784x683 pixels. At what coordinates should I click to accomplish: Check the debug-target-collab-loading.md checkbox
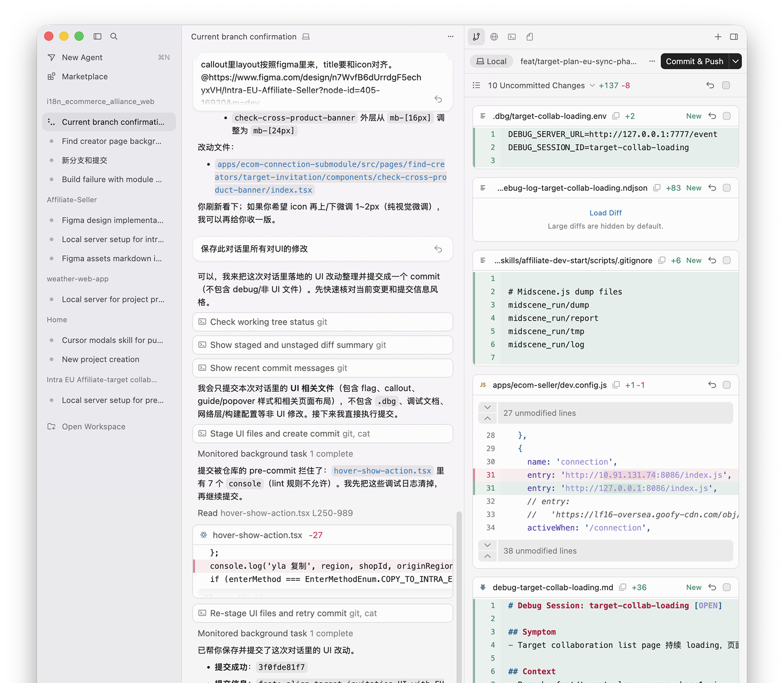[727, 587]
